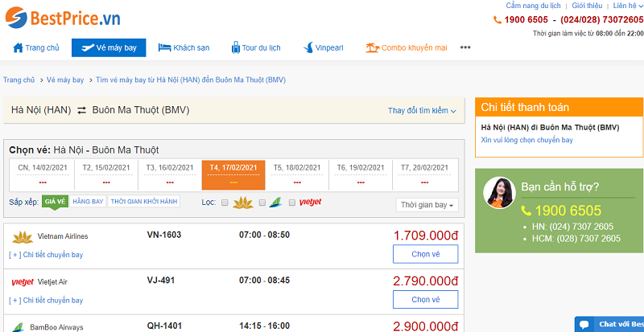The width and height of the screenshot is (644, 332).
Task: Click HN: (024) 7307 2605 number
Action: tap(572, 227)
